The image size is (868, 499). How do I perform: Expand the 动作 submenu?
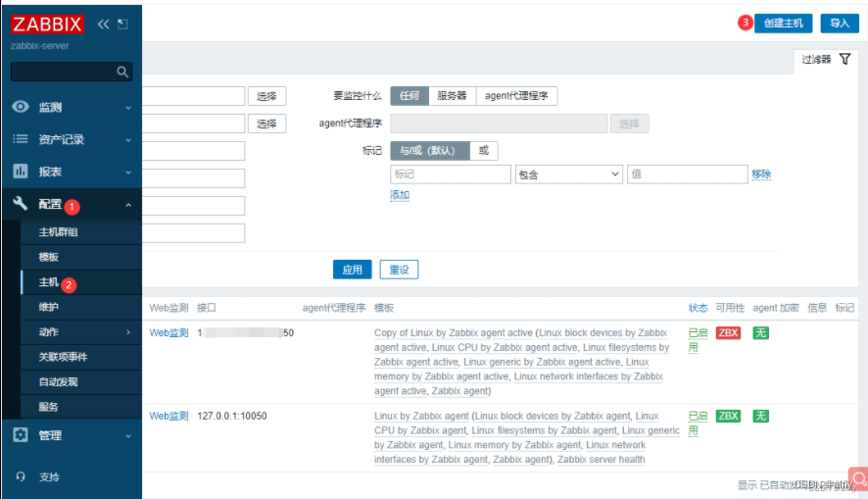[128, 332]
